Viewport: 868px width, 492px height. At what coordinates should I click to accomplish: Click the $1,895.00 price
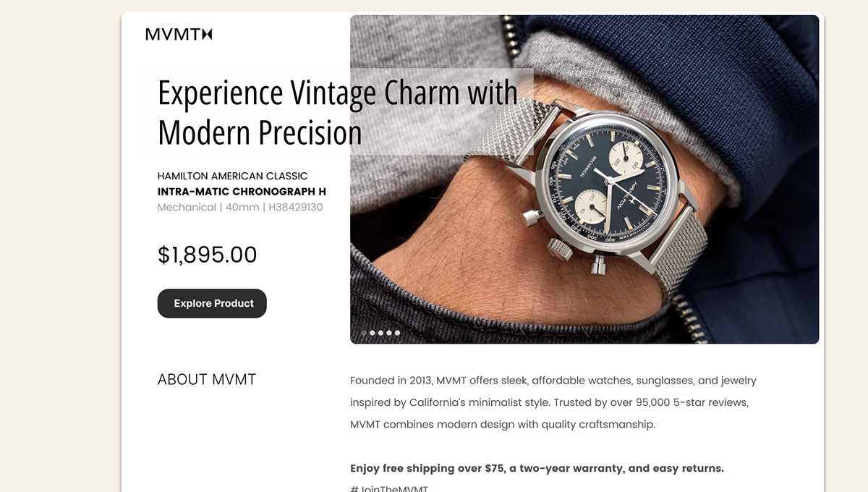tap(207, 255)
